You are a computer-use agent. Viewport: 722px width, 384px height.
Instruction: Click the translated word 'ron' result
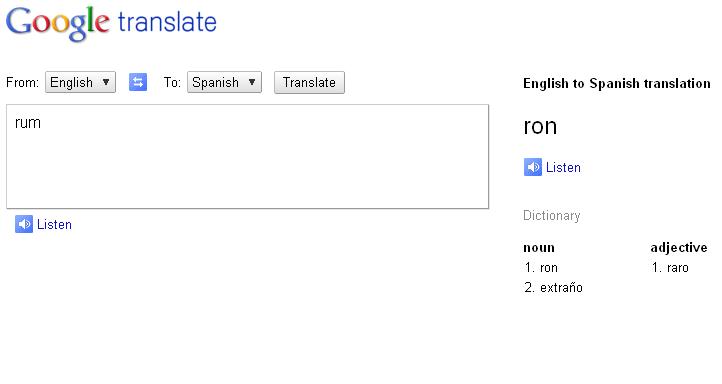tap(540, 126)
